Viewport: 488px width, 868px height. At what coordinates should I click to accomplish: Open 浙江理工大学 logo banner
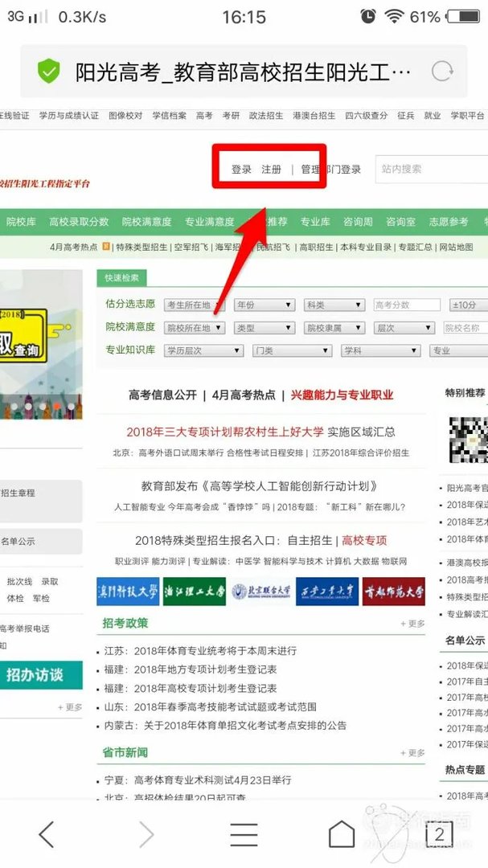(195, 592)
